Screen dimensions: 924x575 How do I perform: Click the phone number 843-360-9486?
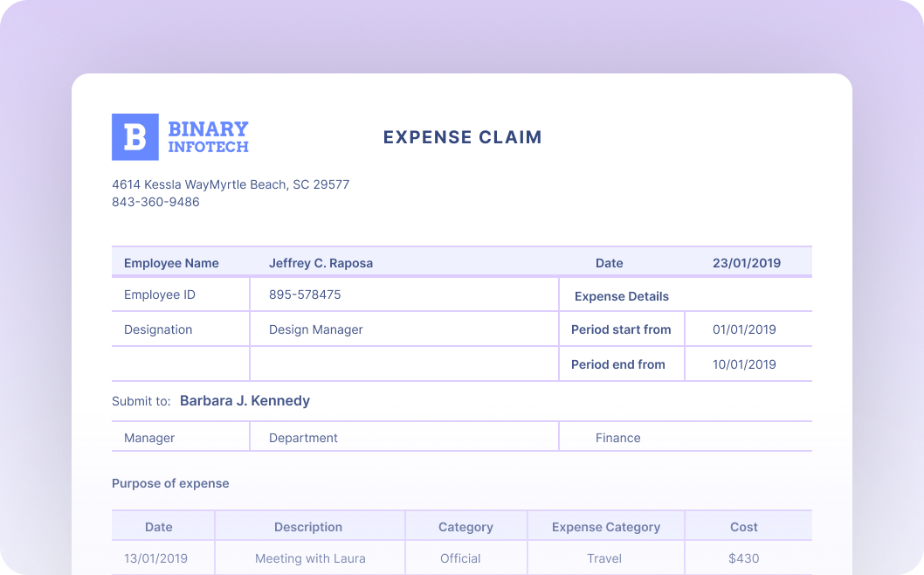(x=155, y=202)
